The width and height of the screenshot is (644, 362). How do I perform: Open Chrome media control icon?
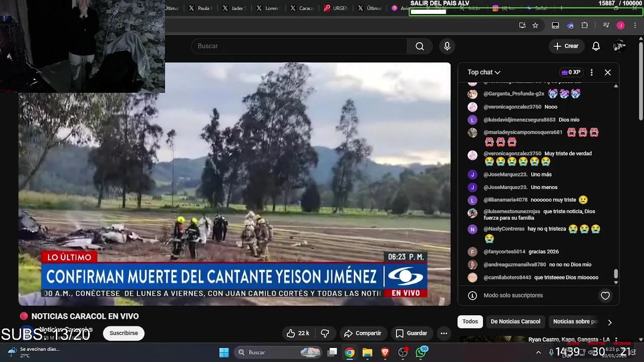606,25
